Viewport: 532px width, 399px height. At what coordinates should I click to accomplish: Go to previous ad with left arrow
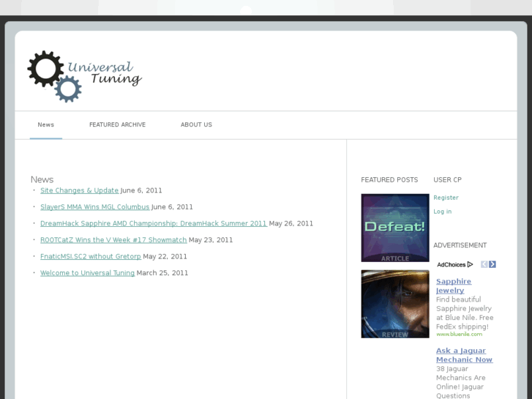pos(484,264)
